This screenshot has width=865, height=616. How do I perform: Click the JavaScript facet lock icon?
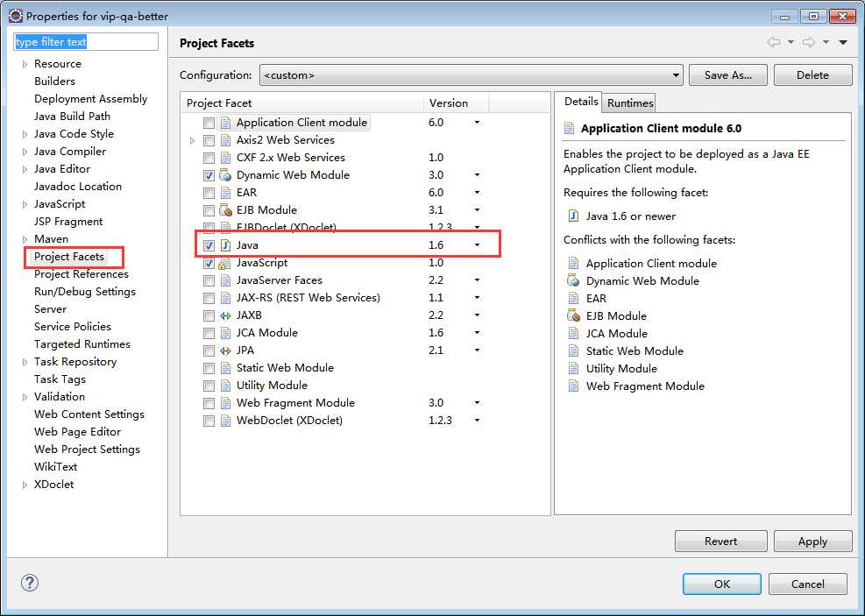click(224, 264)
